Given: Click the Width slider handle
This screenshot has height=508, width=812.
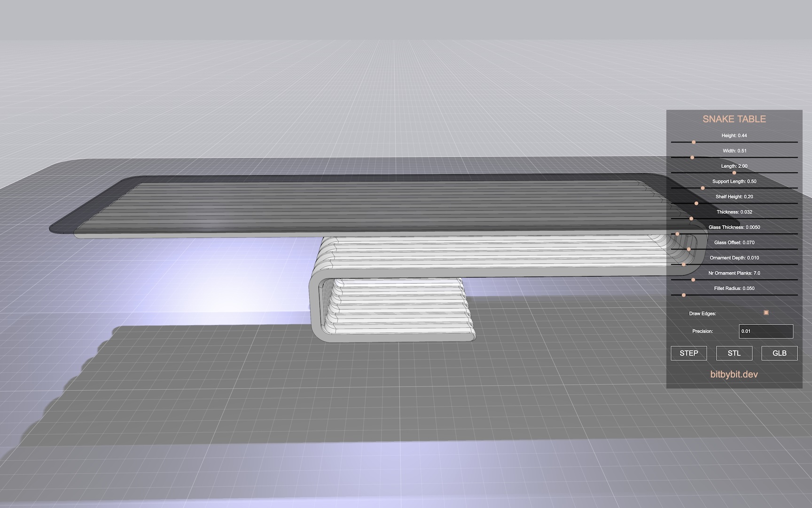Looking at the screenshot, I should click(692, 157).
